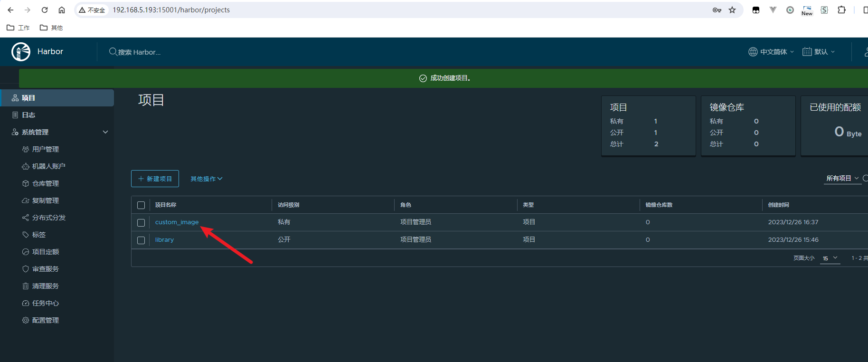Image resolution: width=868 pixels, height=362 pixels.
Task: Collapse the 系统管理 sidebar section
Action: (105, 132)
